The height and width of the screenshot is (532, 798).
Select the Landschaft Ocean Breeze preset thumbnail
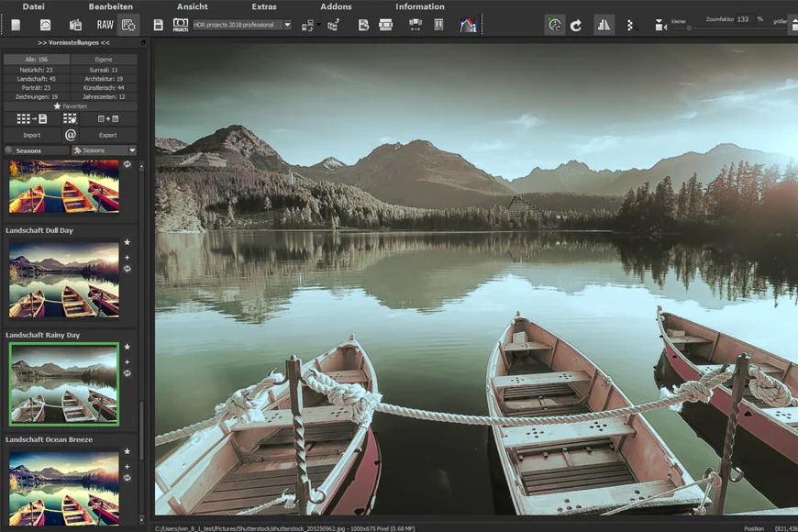coord(64,488)
